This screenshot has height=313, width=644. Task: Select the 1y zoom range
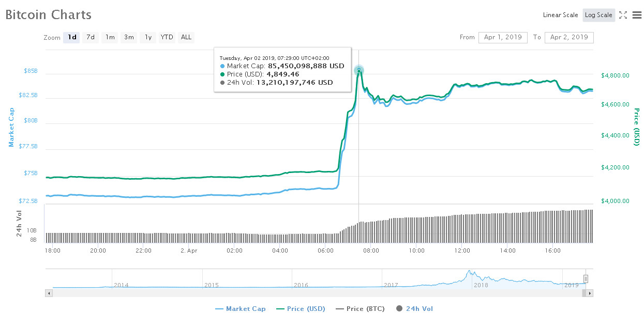(148, 37)
